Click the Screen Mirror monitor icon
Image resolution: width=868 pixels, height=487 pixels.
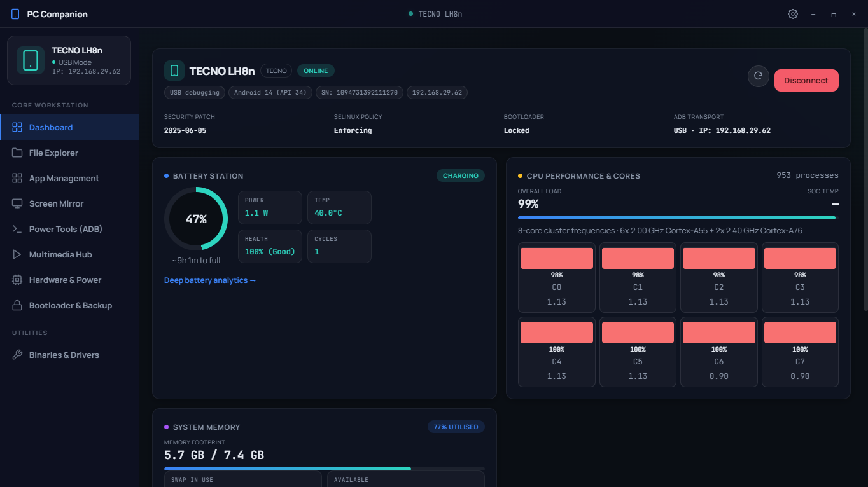(x=17, y=203)
